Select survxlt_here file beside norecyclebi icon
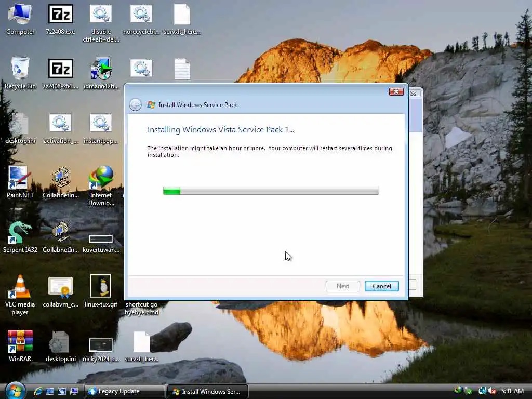The width and height of the screenshot is (532, 399). 182,19
